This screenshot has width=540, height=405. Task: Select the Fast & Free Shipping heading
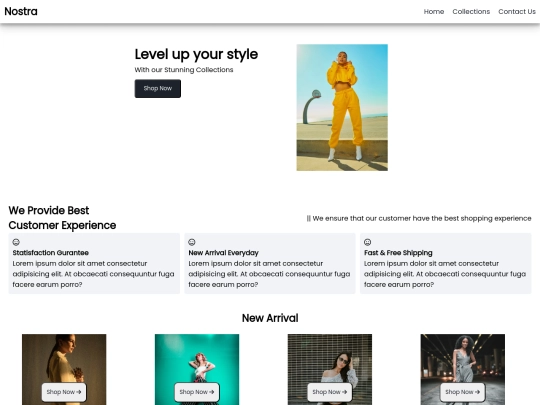click(x=398, y=253)
